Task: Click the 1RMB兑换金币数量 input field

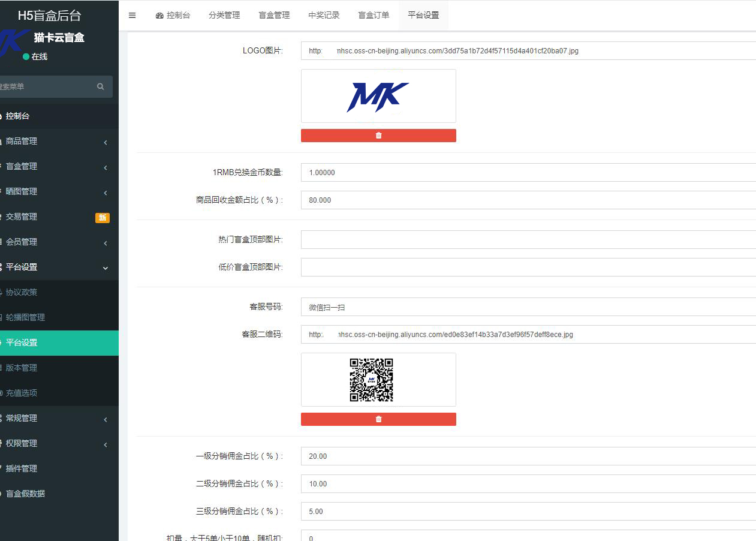Action: click(528, 173)
